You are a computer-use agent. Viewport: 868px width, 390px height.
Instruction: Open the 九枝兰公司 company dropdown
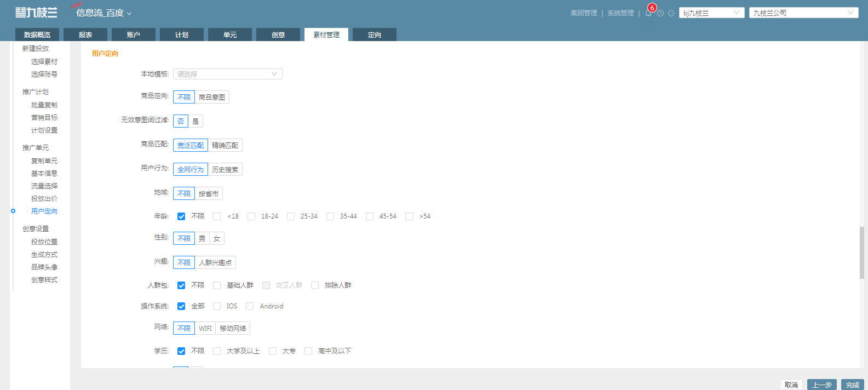[803, 13]
